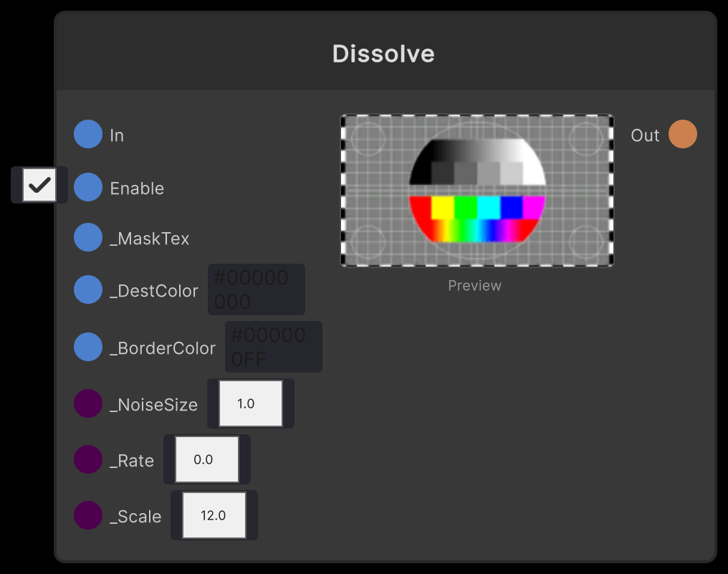Image resolution: width=728 pixels, height=574 pixels.
Task: Click the orange Out output port
Action: [x=683, y=134]
